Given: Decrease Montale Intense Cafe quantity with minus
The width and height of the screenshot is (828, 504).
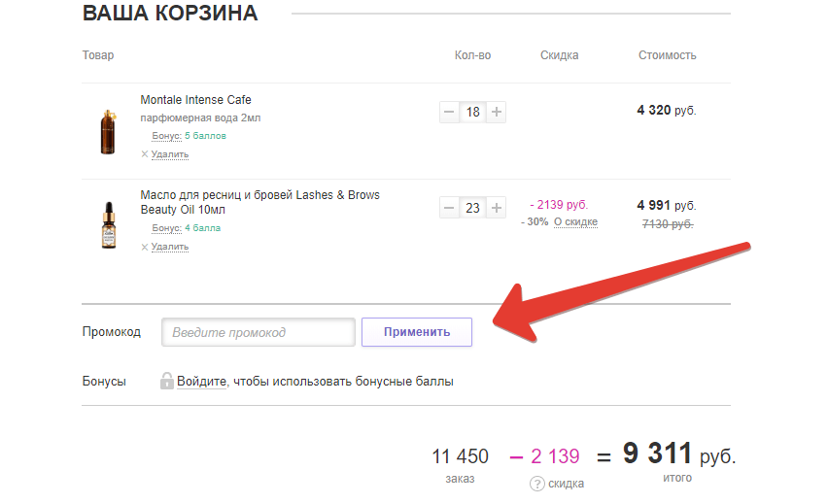Looking at the screenshot, I should point(449,112).
